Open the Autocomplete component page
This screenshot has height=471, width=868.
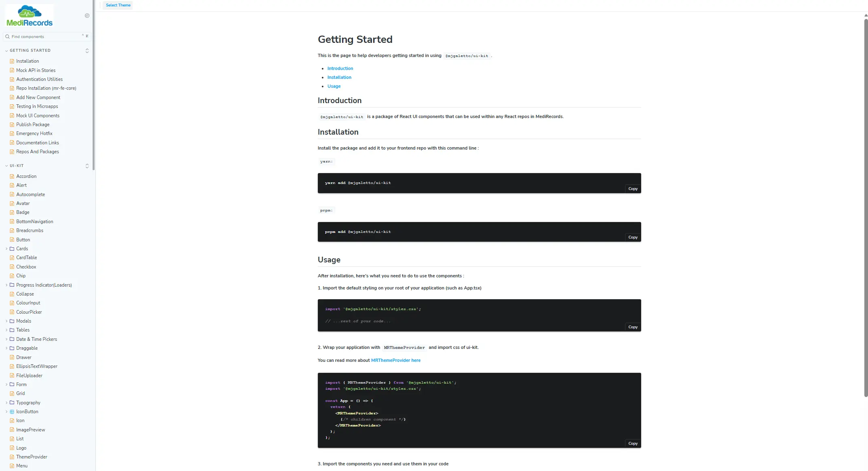click(30, 194)
